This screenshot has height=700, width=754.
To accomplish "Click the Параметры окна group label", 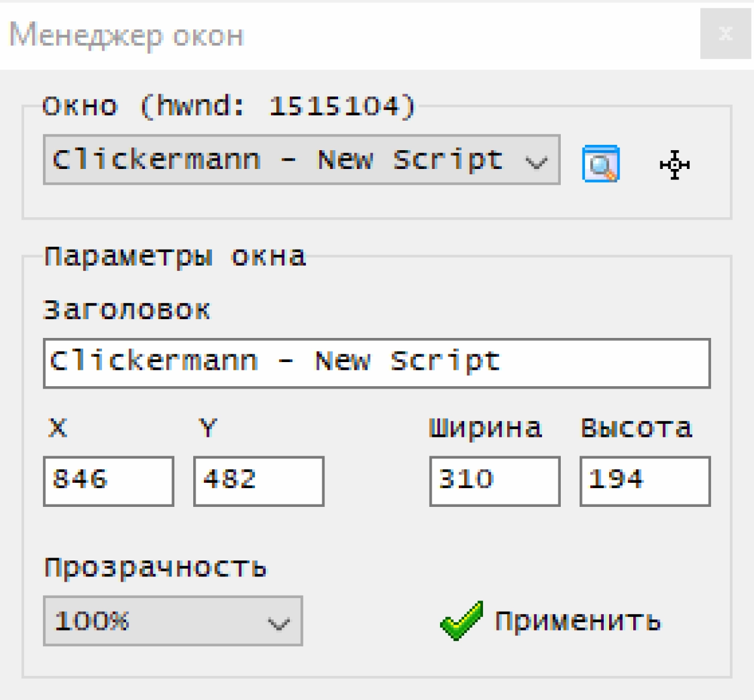I will (175, 257).
